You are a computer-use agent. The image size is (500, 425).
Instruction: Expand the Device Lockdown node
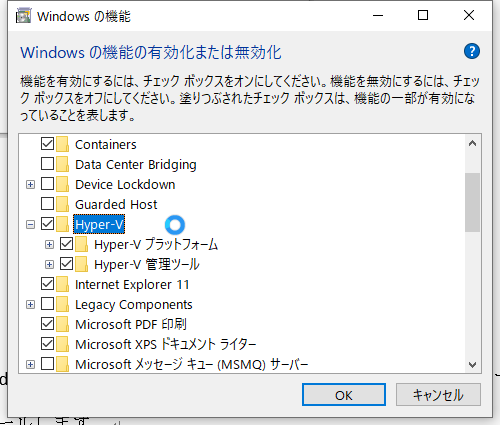pyautogui.click(x=30, y=185)
